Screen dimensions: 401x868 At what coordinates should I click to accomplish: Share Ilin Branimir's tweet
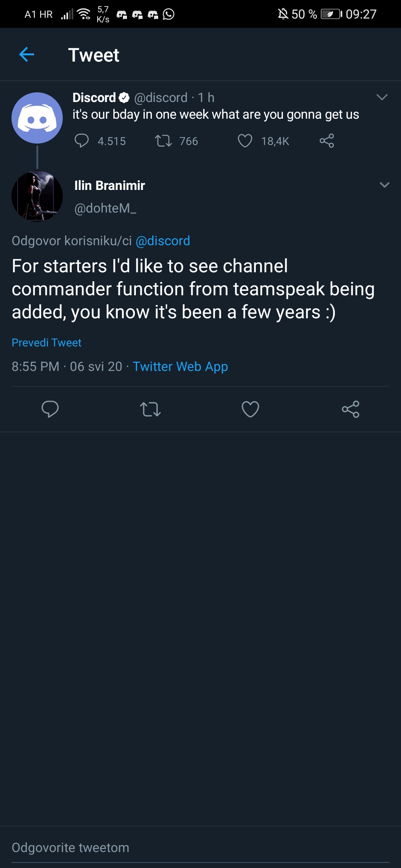(x=351, y=409)
